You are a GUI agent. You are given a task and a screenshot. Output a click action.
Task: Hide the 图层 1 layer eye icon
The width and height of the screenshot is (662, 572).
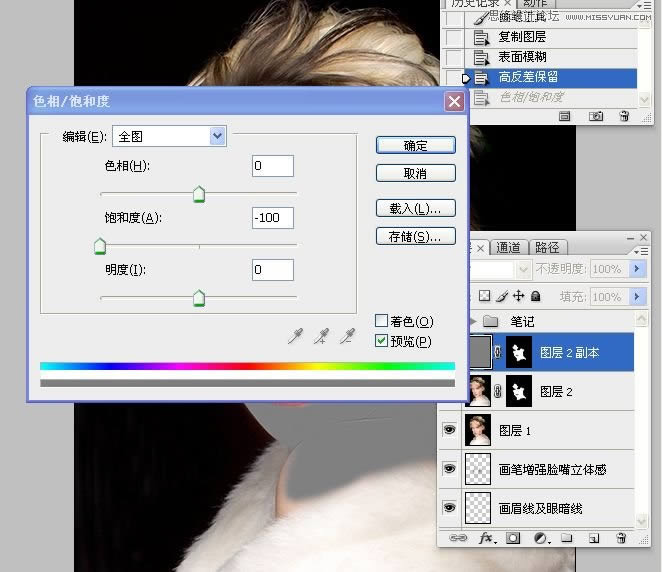(449, 430)
